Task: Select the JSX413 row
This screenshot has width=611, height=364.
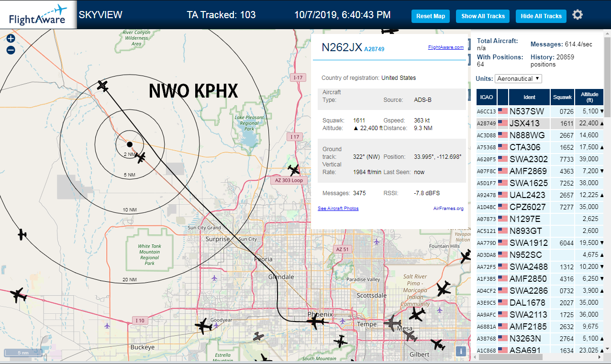Action: (x=540, y=123)
